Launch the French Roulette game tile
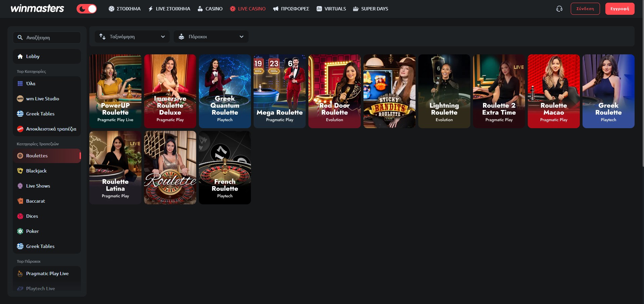This screenshot has width=644, height=304. click(225, 167)
